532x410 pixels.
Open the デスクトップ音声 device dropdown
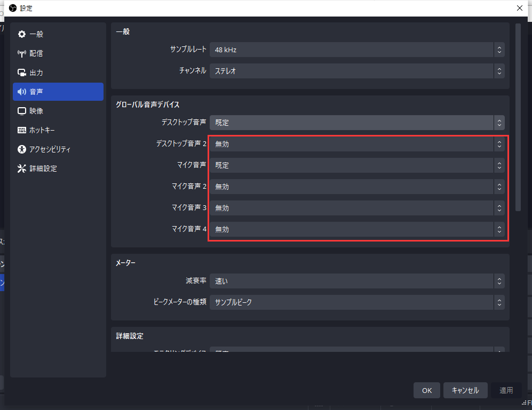pyautogui.click(x=356, y=123)
